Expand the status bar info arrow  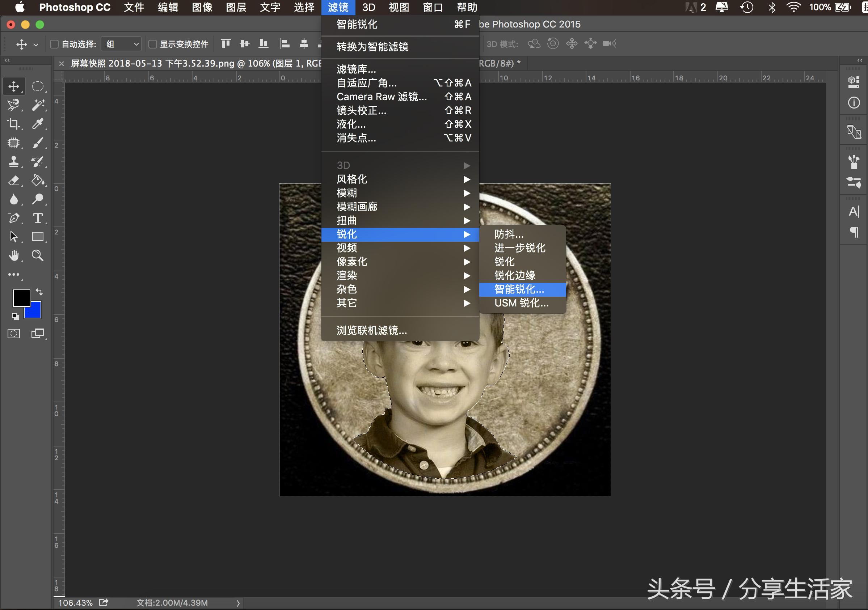[x=238, y=603]
